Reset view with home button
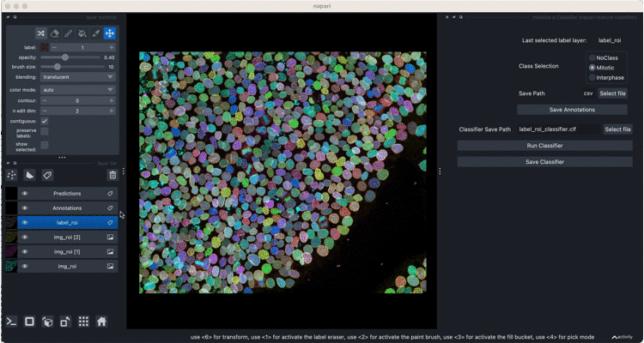 tap(101, 322)
